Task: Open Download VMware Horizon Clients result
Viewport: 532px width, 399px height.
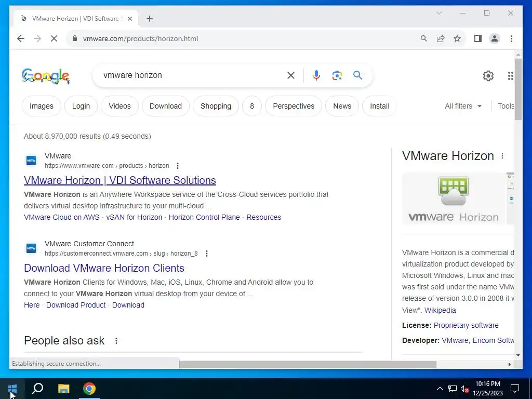Action: 104,268
